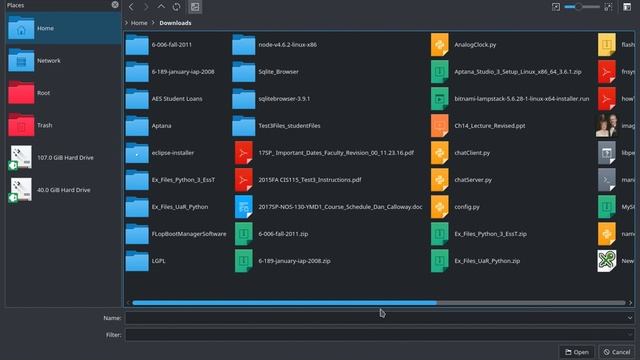Select the 6-189-january-iap-2008.zip archive

pos(283,261)
